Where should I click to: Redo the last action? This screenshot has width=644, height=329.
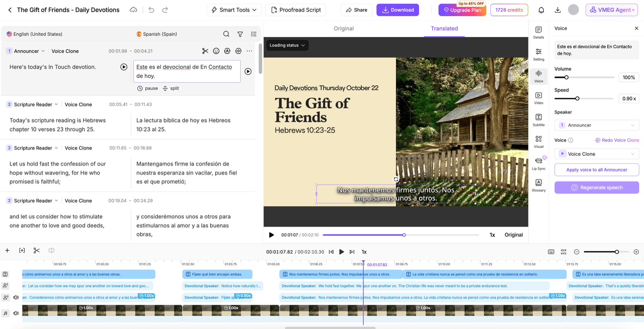click(165, 10)
